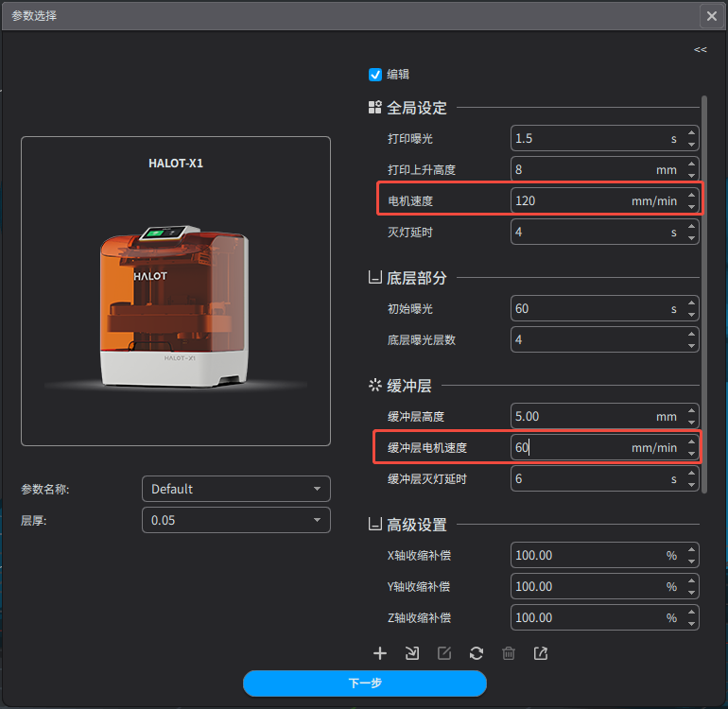Decrease Y轴收缩补偿 with the down arrow
Viewport: 728px width, 709px height.
pos(691,592)
